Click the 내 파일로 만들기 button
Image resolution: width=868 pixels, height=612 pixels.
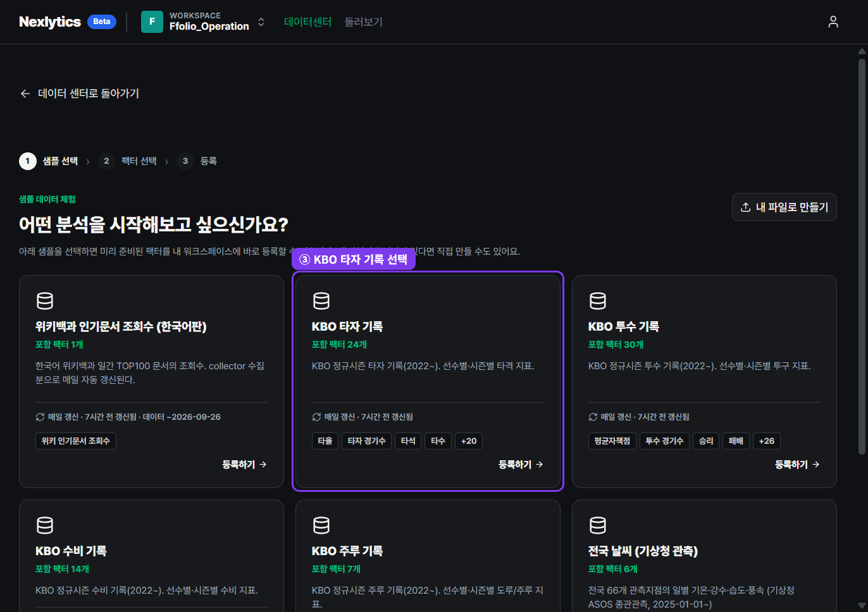[x=784, y=207]
